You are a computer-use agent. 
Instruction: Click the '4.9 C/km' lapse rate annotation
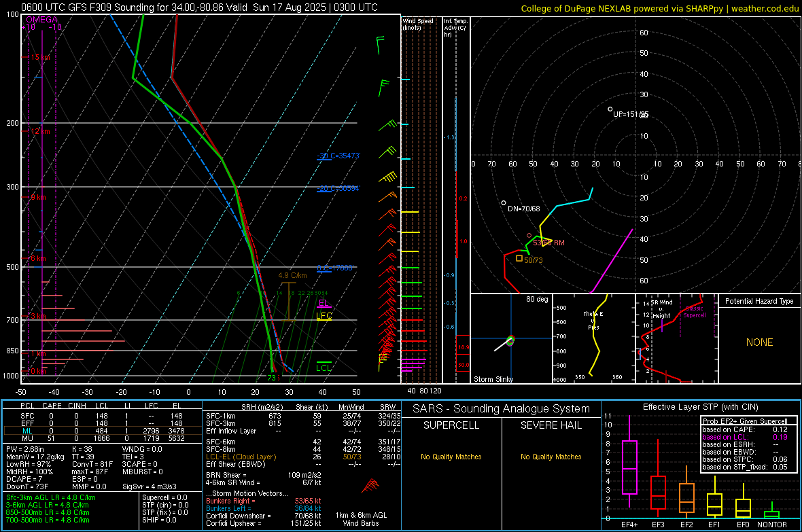[x=292, y=275]
